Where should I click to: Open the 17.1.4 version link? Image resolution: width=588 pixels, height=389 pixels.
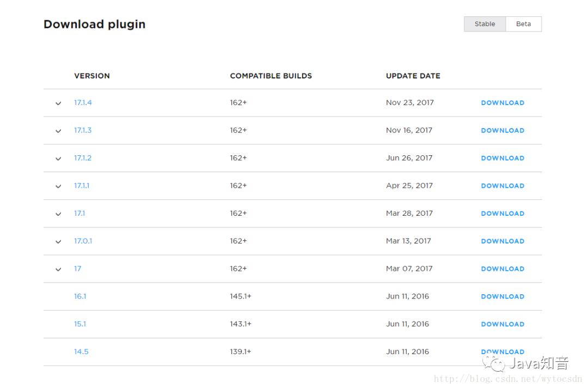click(83, 102)
